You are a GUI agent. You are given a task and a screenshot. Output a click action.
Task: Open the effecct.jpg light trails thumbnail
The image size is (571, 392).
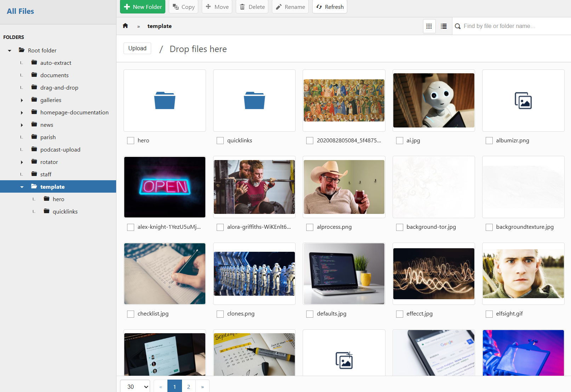coord(434,274)
